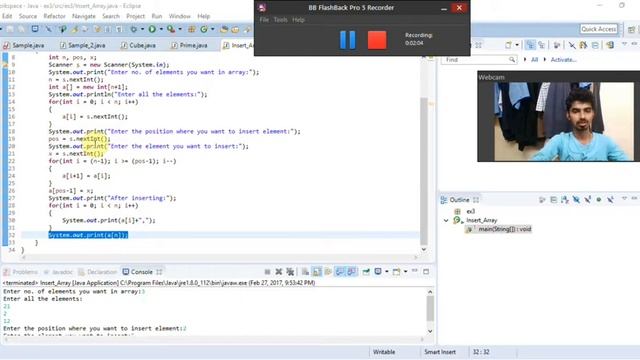
Task: Click the Debug gear icon in toolbar
Action: [x=133, y=29]
